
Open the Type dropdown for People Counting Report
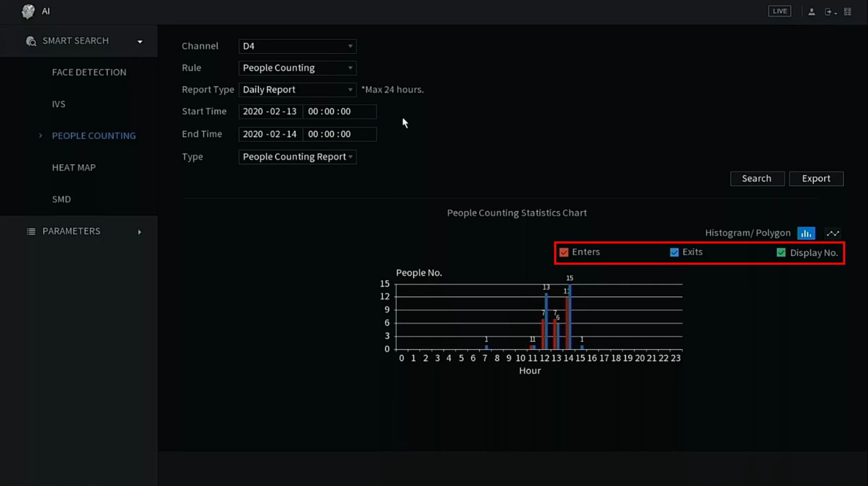tap(297, 157)
